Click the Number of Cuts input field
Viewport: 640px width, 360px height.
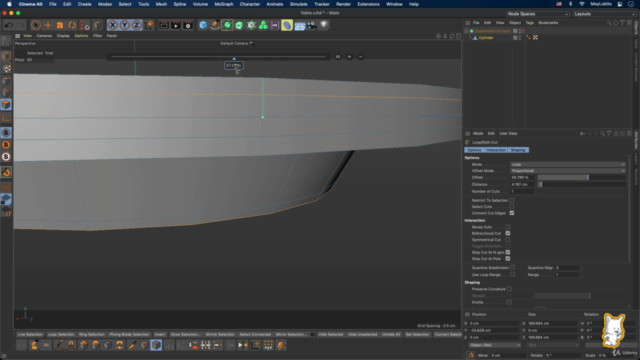point(522,191)
